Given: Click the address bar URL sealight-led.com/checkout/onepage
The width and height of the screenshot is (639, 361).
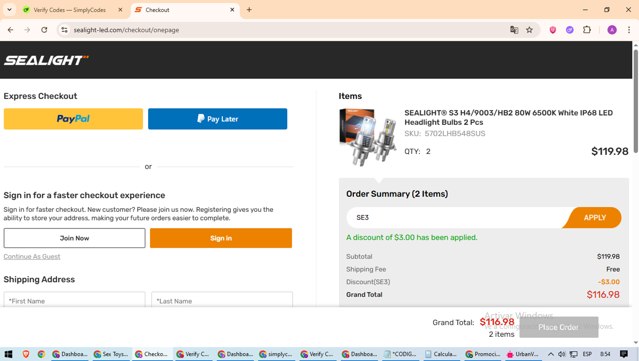Looking at the screenshot, I should click(126, 30).
